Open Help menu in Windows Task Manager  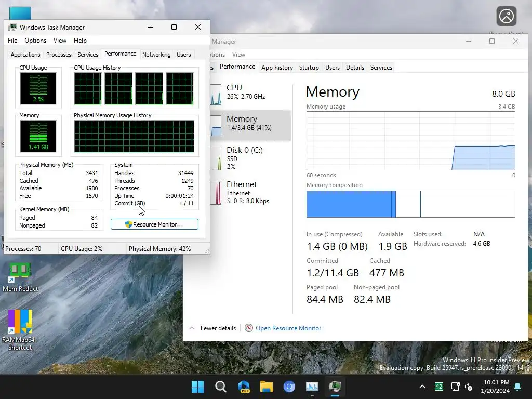coord(80,41)
